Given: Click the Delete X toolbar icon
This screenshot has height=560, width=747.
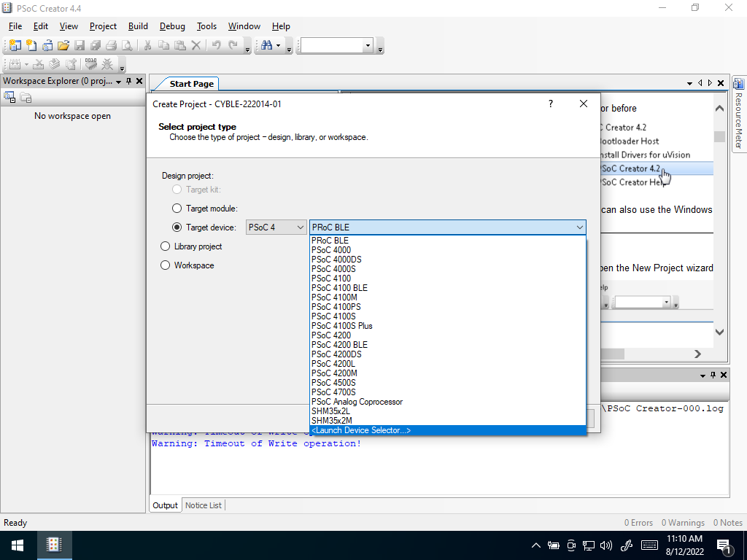Looking at the screenshot, I should click(x=196, y=45).
